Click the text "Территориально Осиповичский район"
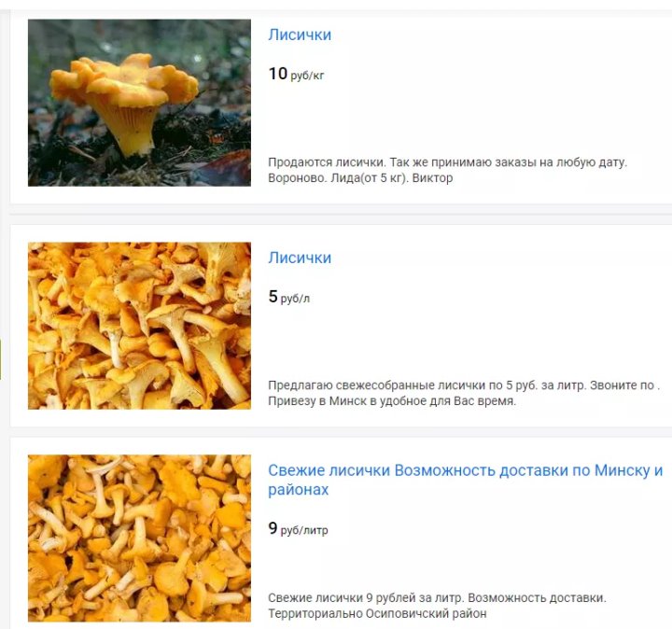672x629 pixels. 377,613
